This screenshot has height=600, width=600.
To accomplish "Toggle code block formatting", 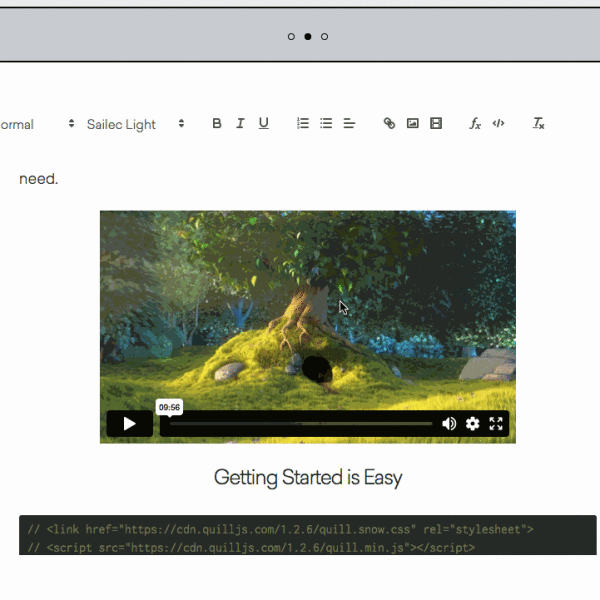I will pos(498,124).
